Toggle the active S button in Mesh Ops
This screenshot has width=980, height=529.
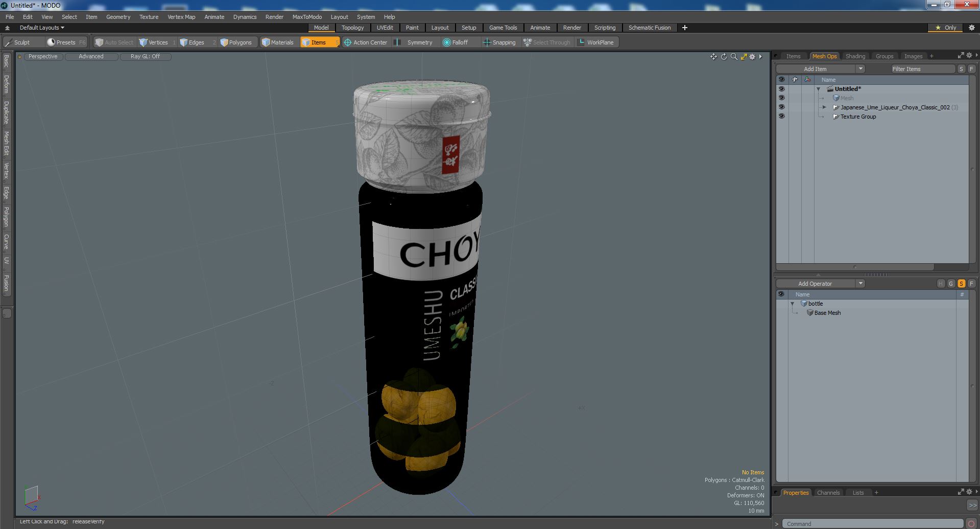(x=961, y=284)
